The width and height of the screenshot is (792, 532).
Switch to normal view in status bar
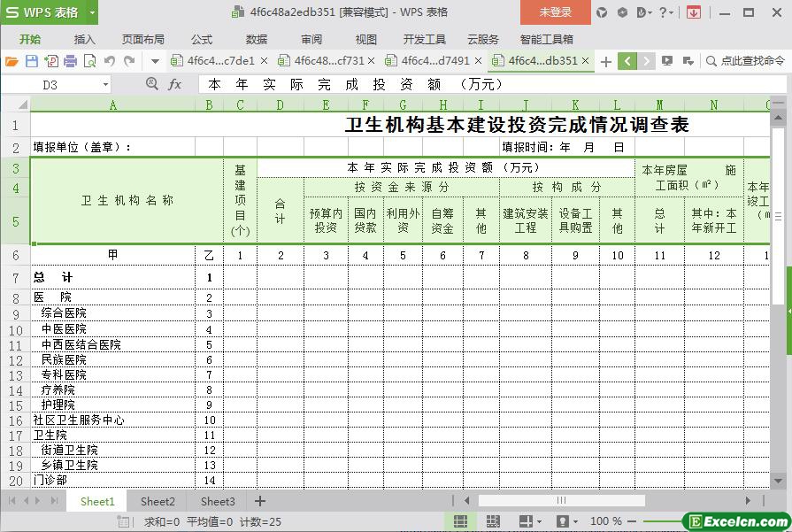[x=460, y=521]
